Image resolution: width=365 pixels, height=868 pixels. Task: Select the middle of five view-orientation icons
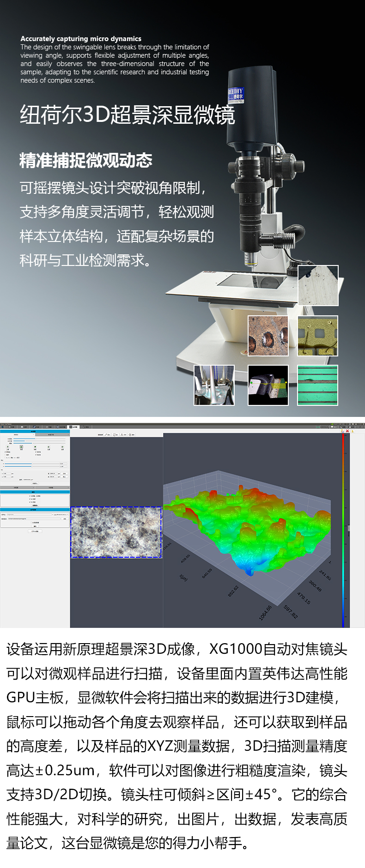35,447
